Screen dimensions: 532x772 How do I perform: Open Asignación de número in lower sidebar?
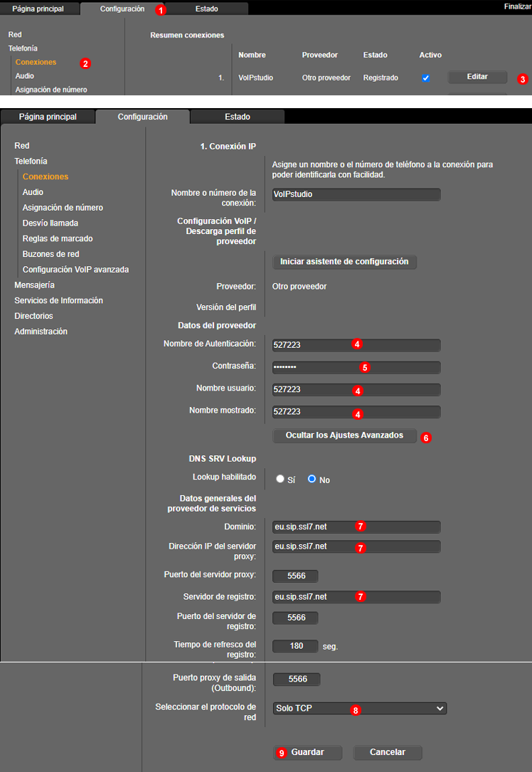[63, 207]
